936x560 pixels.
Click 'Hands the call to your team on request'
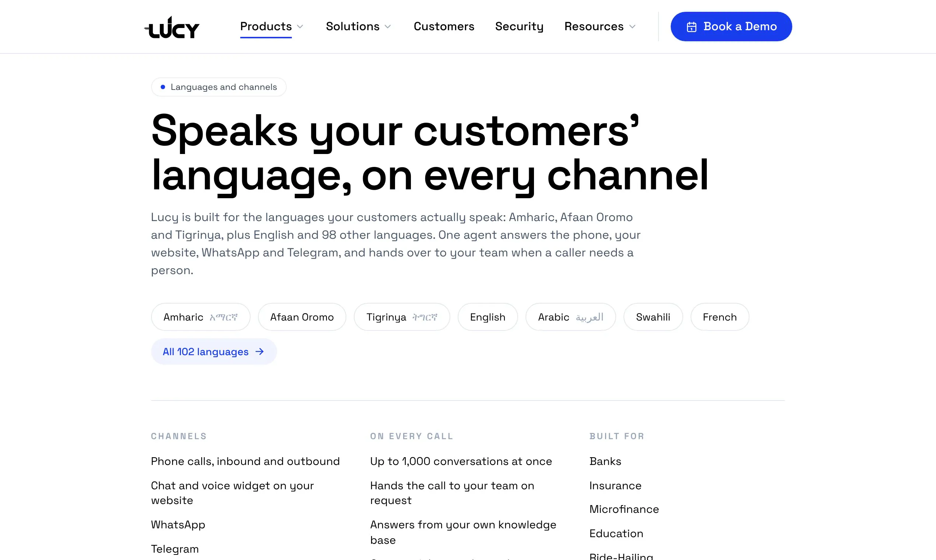point(452,493)
